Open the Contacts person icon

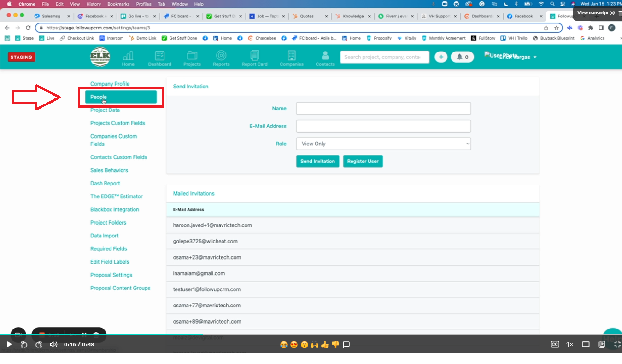coord(325,58)
